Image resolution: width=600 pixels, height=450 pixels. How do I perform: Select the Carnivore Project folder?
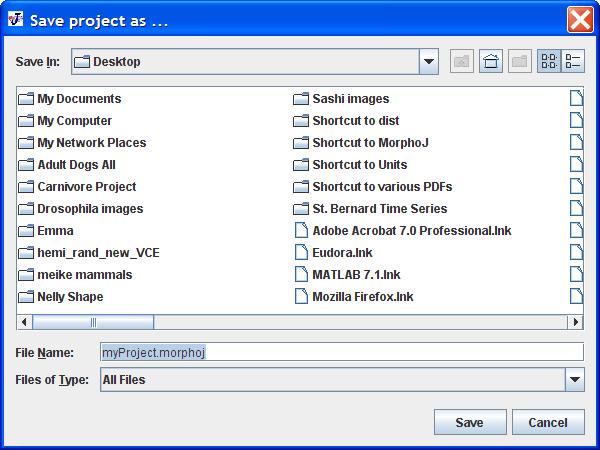point(86,187)
